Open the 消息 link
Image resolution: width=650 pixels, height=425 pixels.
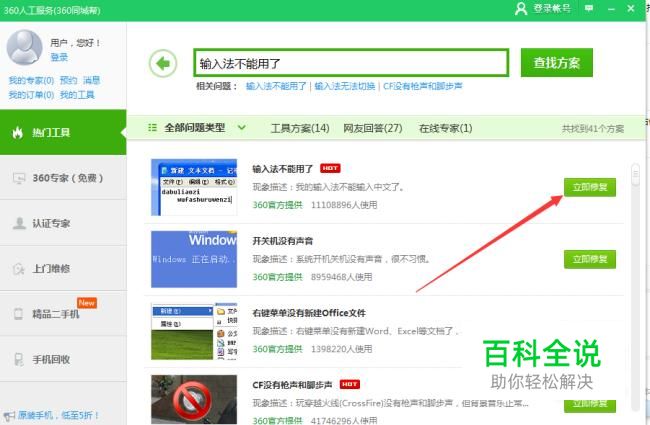[x=91, y=80]
